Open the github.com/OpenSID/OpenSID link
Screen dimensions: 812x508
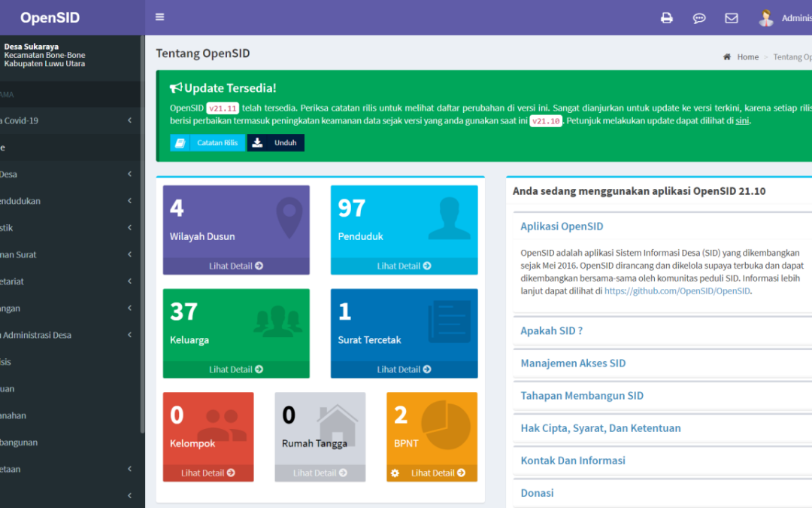coord(677,291)
